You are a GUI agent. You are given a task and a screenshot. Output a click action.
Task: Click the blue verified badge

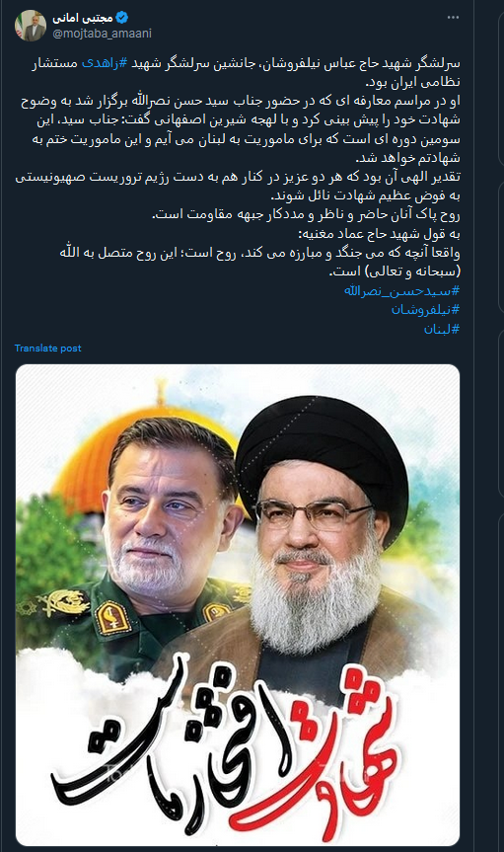tap(122, 18)
